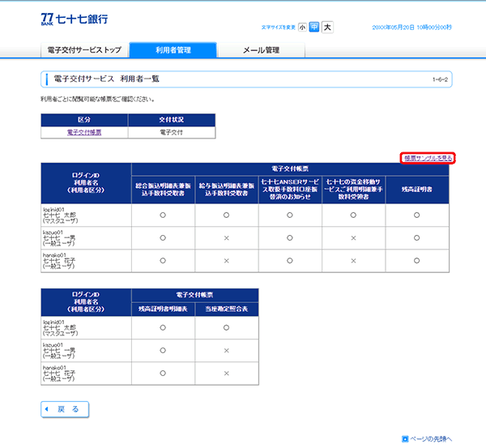Click 当座勘定照合表 column header
This screenshot has height=448, width=486.
point(227,309)
